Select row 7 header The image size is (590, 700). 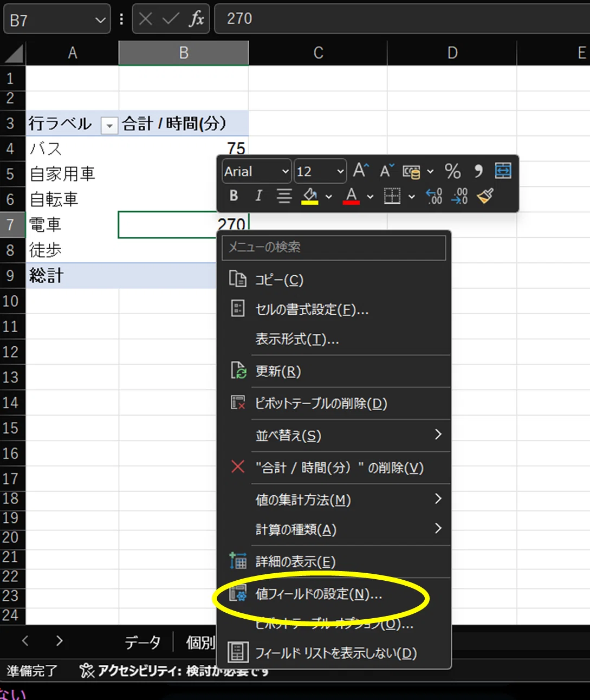point(12,224)
